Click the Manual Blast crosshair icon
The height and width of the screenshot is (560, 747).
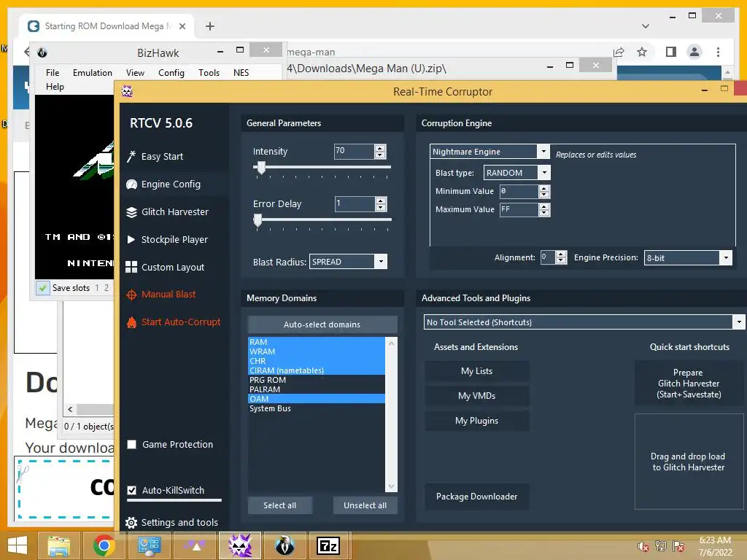[x=131, y=295]
